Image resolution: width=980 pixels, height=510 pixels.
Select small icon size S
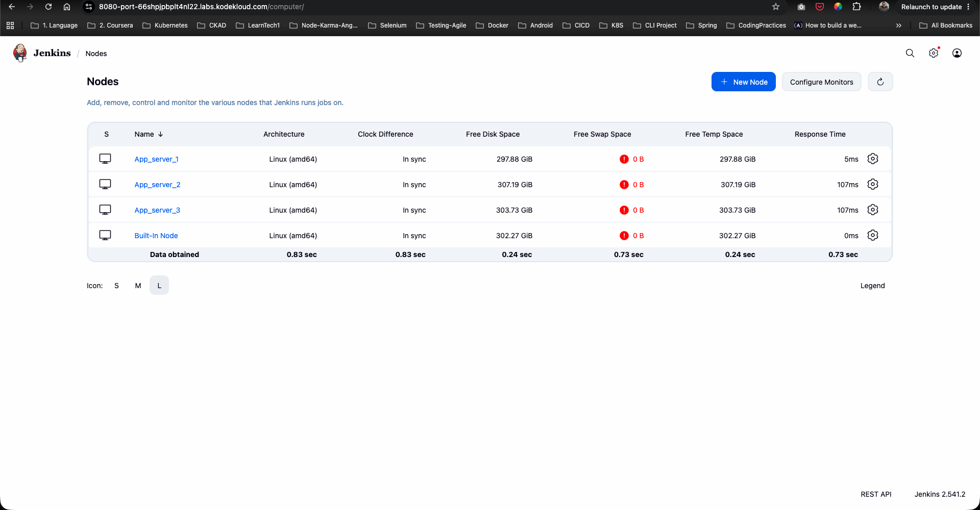click(x=116, y=286)
